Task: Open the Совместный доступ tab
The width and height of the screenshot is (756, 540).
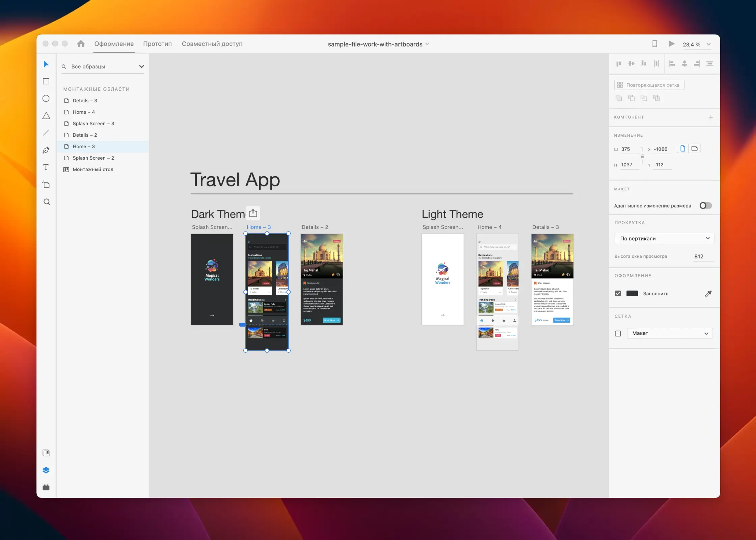Action: (x=212, y=44)
